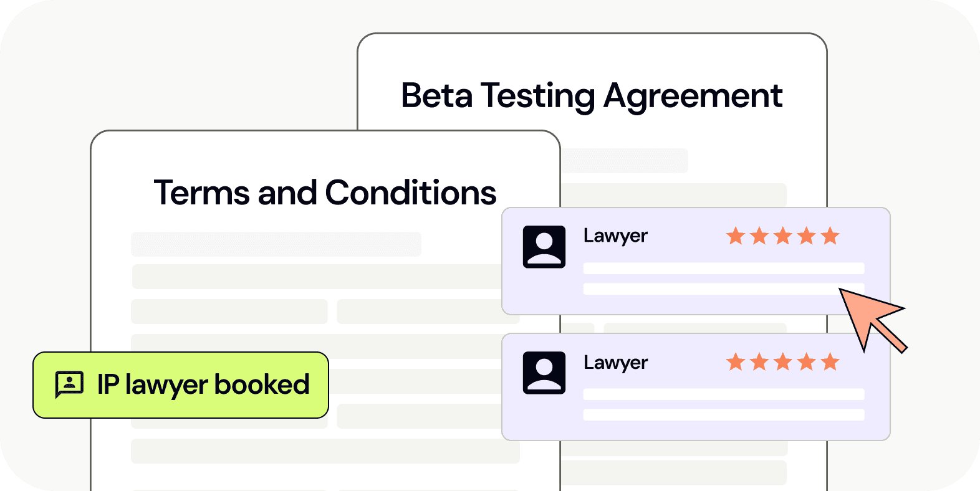Select the IP lawyer booked badge
The height and width of the screenshot is (491, 980).
tap(181, 385)
